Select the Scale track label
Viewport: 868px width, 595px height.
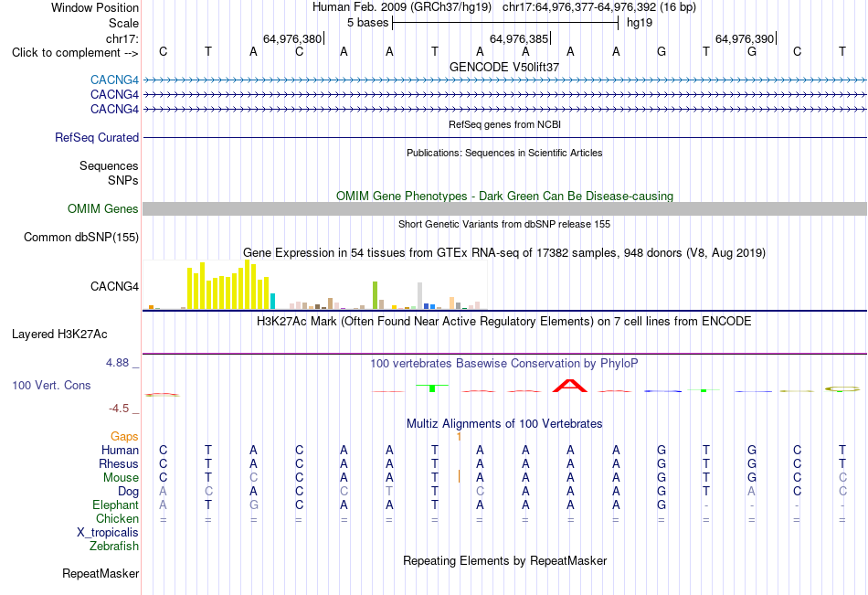123,23
